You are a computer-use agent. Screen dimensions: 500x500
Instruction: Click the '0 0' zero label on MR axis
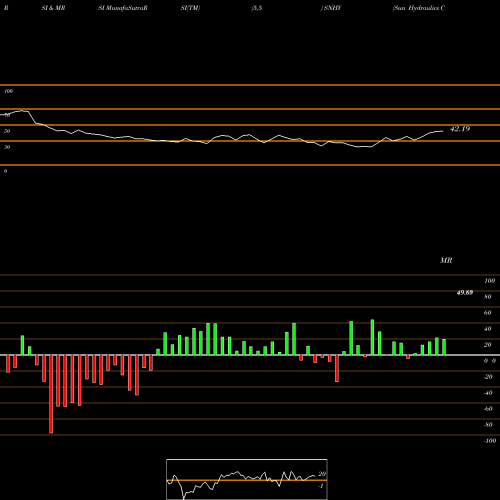[x=490, y=361]
